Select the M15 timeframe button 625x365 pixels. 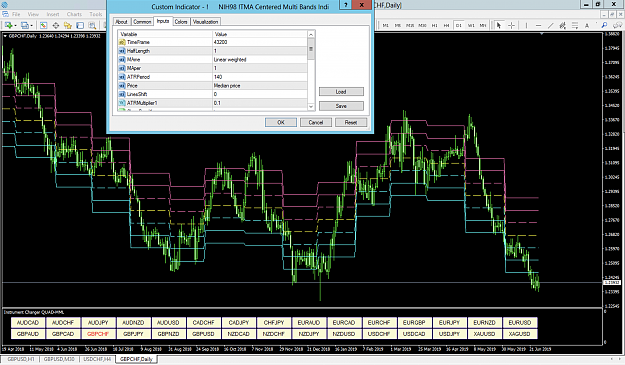point(410,26)
